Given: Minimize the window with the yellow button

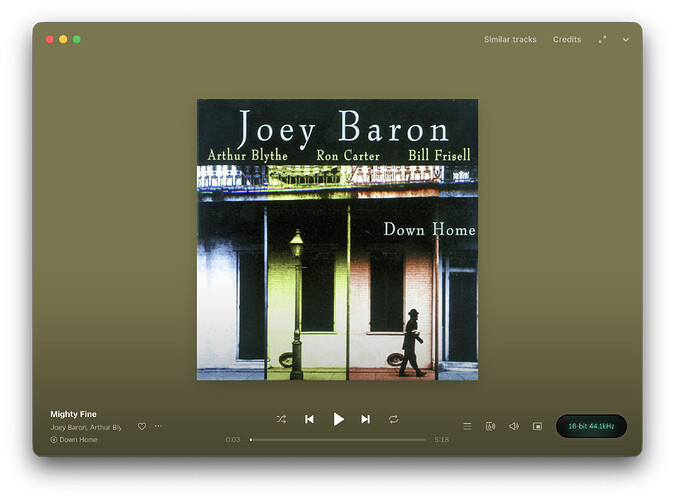Looking at the screenshot, I should point(63,39).
